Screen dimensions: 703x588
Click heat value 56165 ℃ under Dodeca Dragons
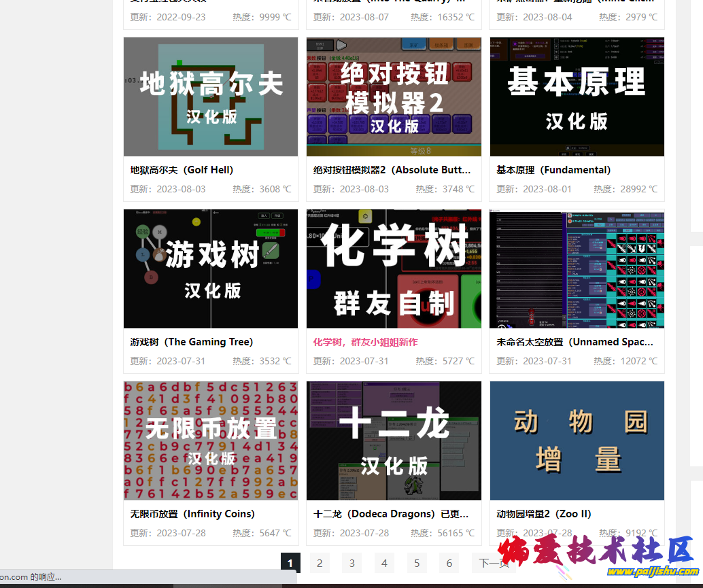click(443, 533)
